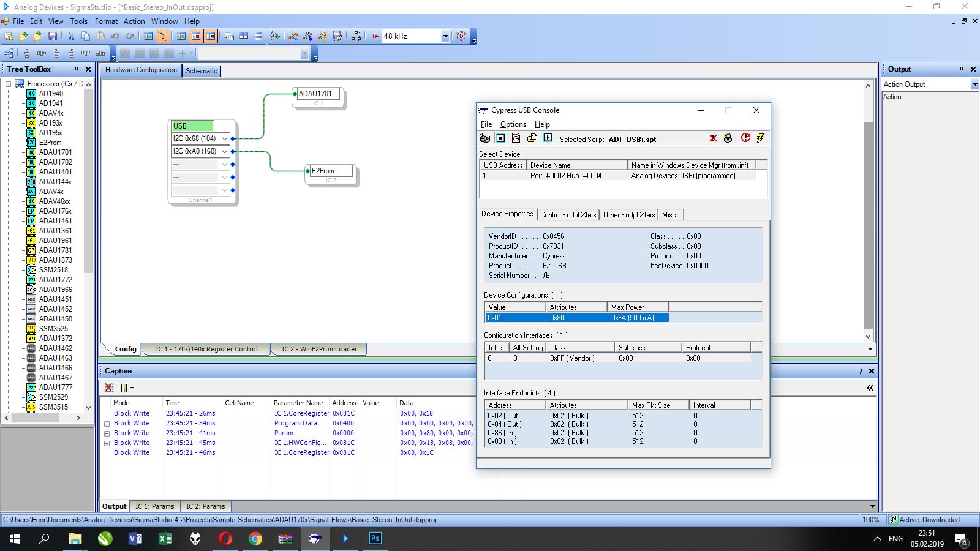
Task: Open the I2C 0x68 (104) dropdown
Action: point(224,139)
